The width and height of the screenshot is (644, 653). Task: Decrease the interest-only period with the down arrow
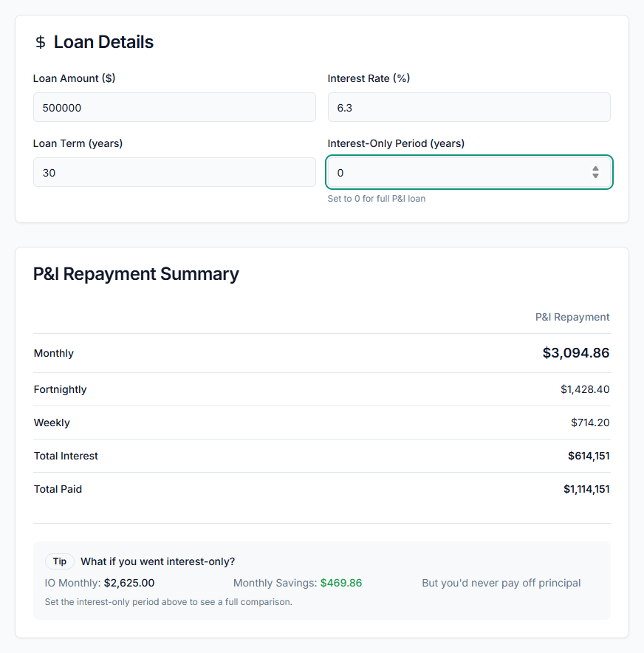pyautogui.click(x=595, y=177)
